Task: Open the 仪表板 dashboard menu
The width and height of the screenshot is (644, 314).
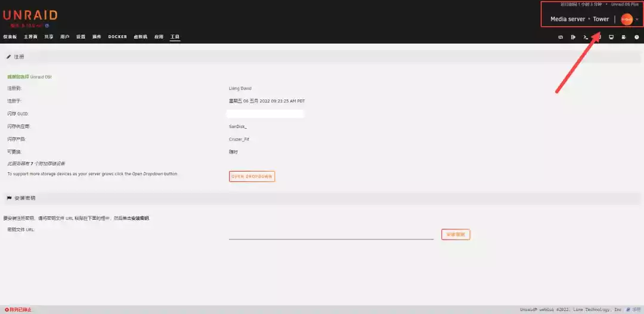Action: [10, 37]
